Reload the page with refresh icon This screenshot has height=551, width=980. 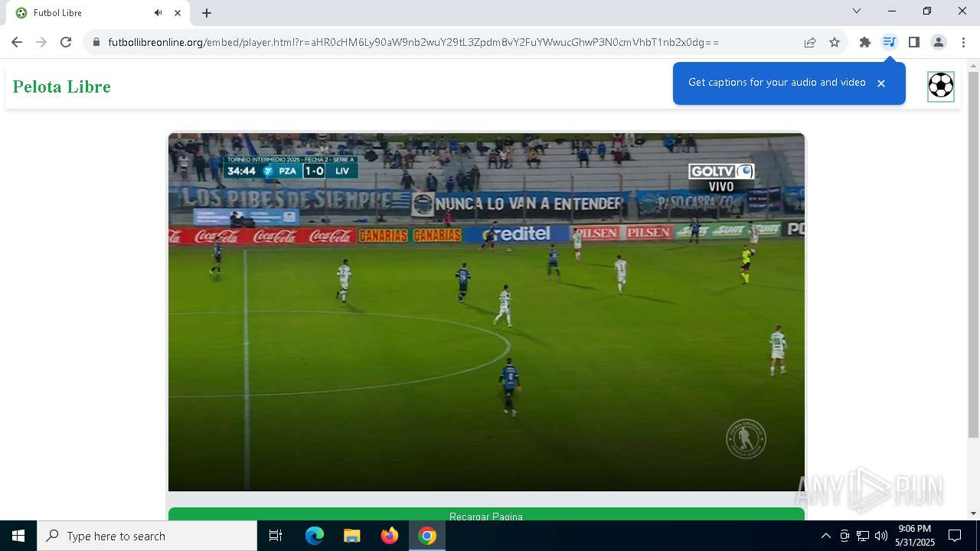point(66,42)
